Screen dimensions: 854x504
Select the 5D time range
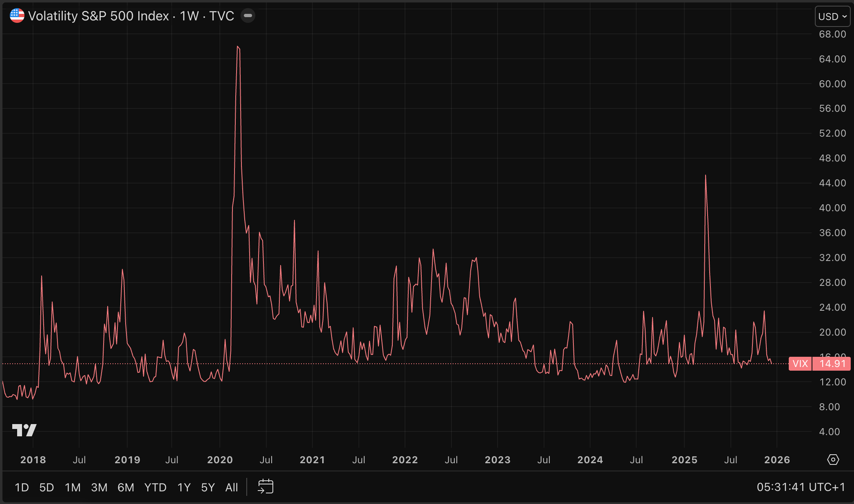(46, 487)
